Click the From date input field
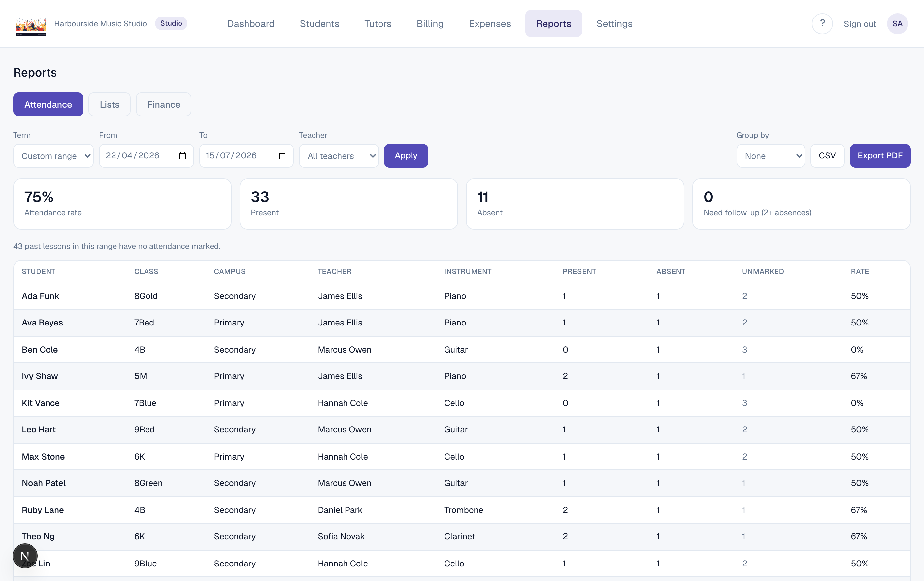This screenshot has width=924, height=581. [146, 156]
